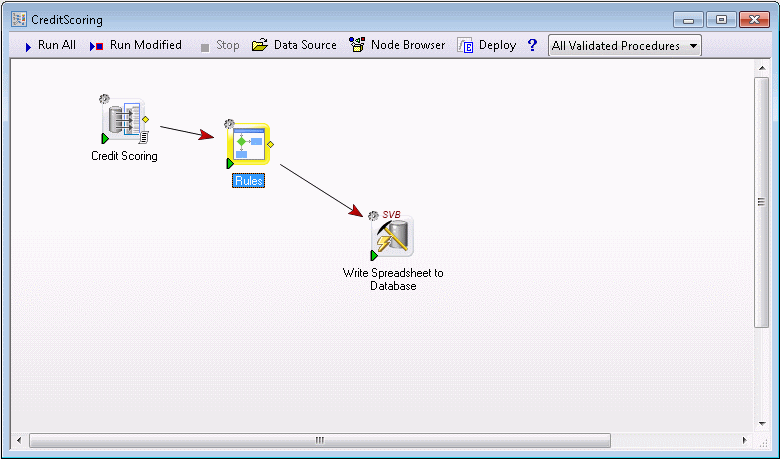The height and width of the screenshot is (459, 780).
Task: Click the Credit Scoring node label
Action: [x=124, y=156]
